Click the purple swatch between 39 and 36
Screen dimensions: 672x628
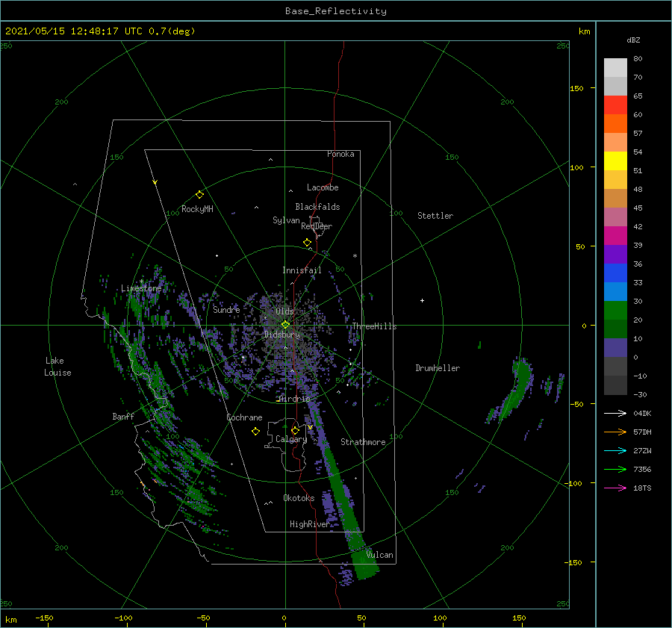click(x=615, y=255)
